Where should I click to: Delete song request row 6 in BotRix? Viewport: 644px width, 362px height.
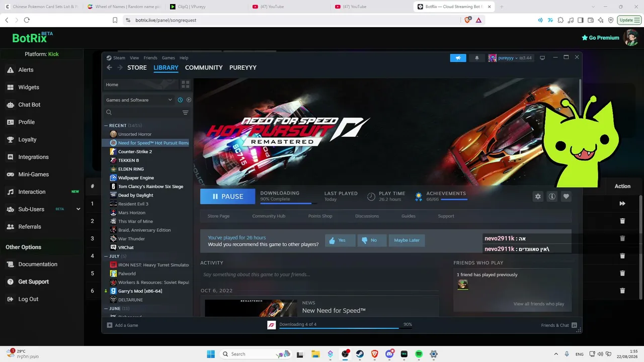click(622, 291)
